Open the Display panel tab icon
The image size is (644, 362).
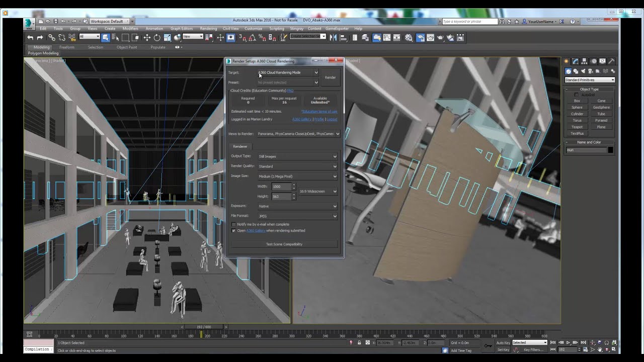[602, 61]
